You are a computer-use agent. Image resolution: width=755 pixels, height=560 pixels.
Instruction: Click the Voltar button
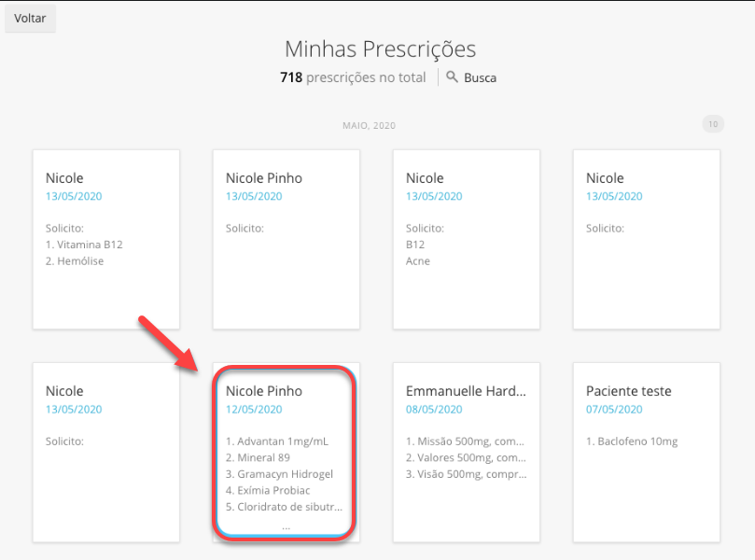coord(31,19)
